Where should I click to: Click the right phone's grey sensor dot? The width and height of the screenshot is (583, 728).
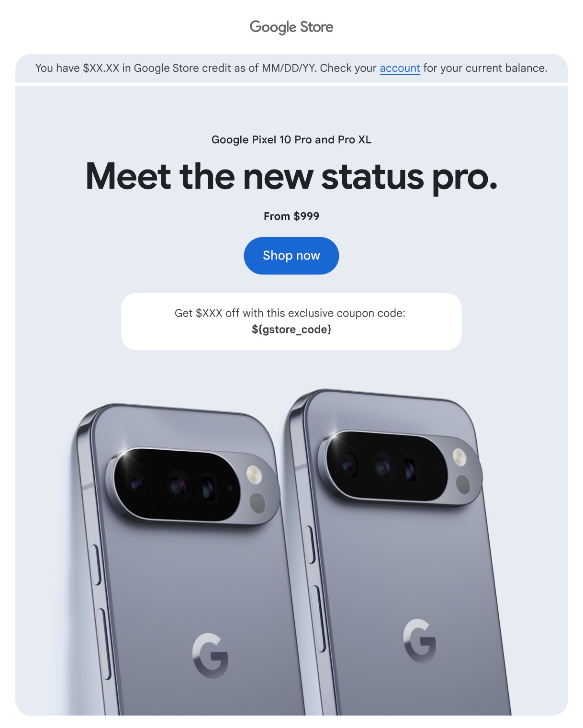pos(463,484)
